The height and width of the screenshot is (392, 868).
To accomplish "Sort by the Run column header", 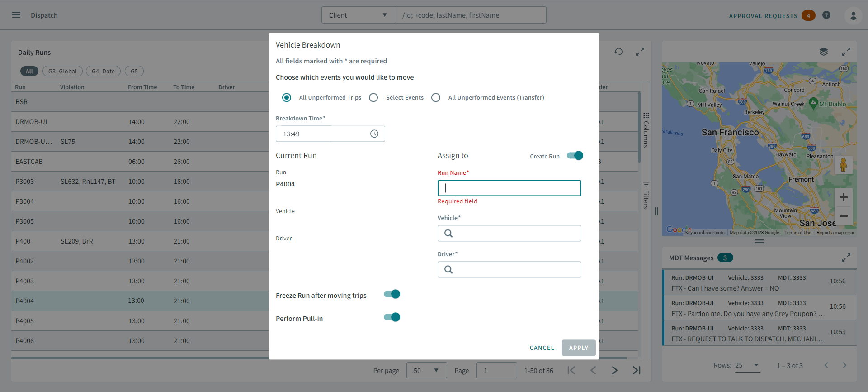I will pyautogui.click(x=20, y=87).
